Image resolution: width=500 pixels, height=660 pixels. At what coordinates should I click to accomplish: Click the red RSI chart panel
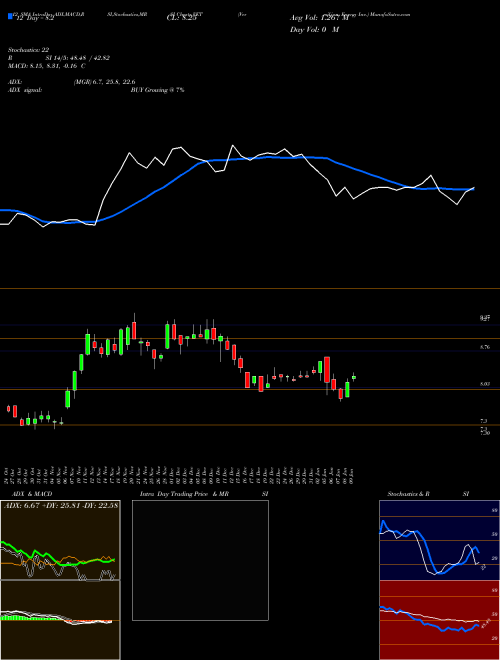click(x=439, y=620)
